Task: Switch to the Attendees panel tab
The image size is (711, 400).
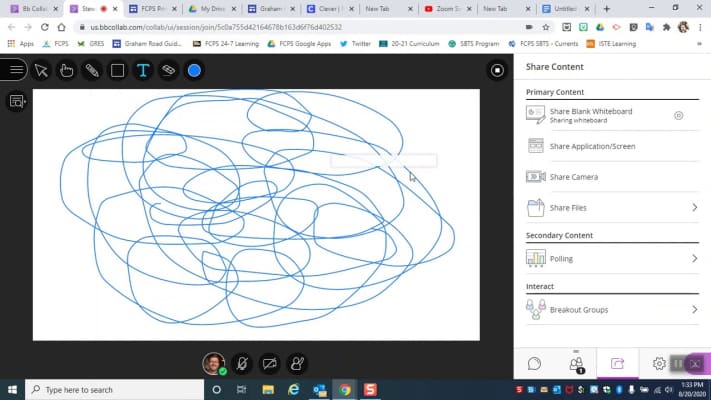Action: (576, 364)
